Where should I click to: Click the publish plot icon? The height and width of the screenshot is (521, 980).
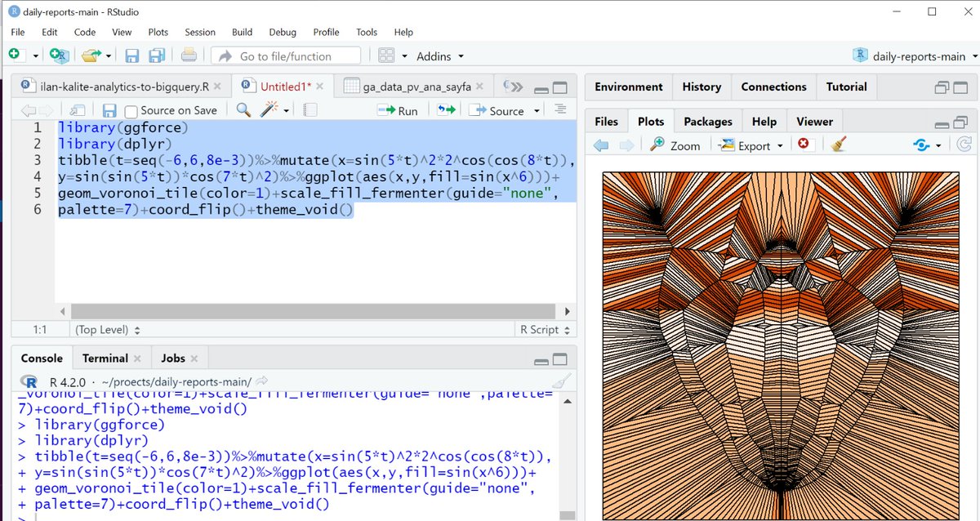tap(922, 145)
